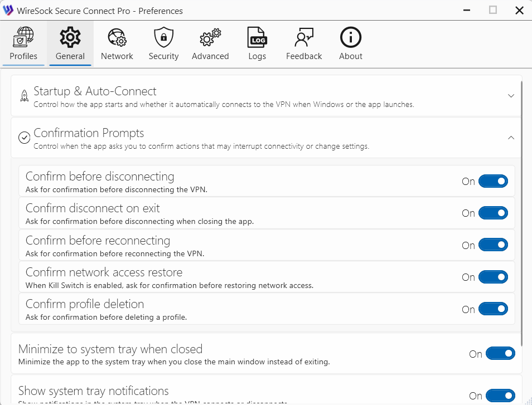Open the About info icon
Image resolution: width=532 pixels, height=405 pixels.
(351, 38)
